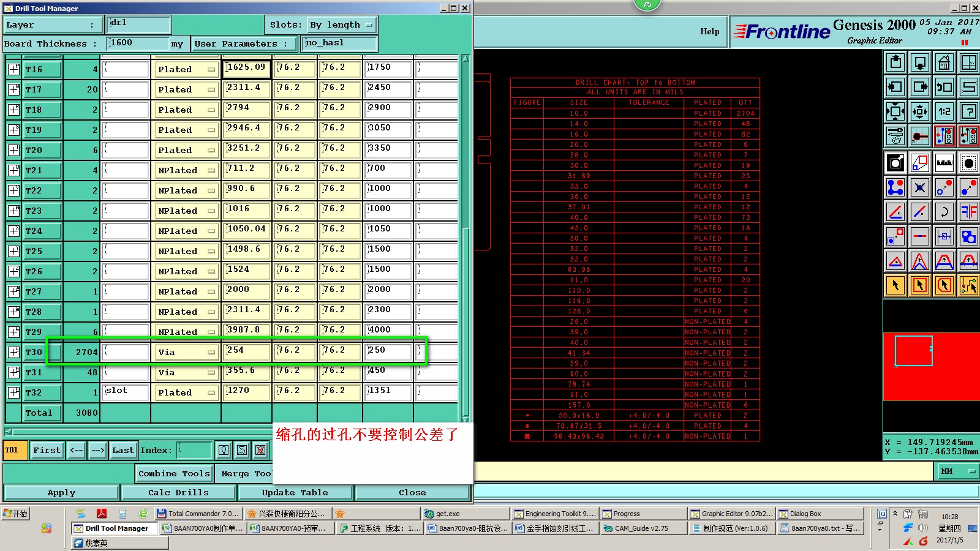Expand the T21 row plus box
The height and width of the screenshot is (551, 980).
[13, 170]
